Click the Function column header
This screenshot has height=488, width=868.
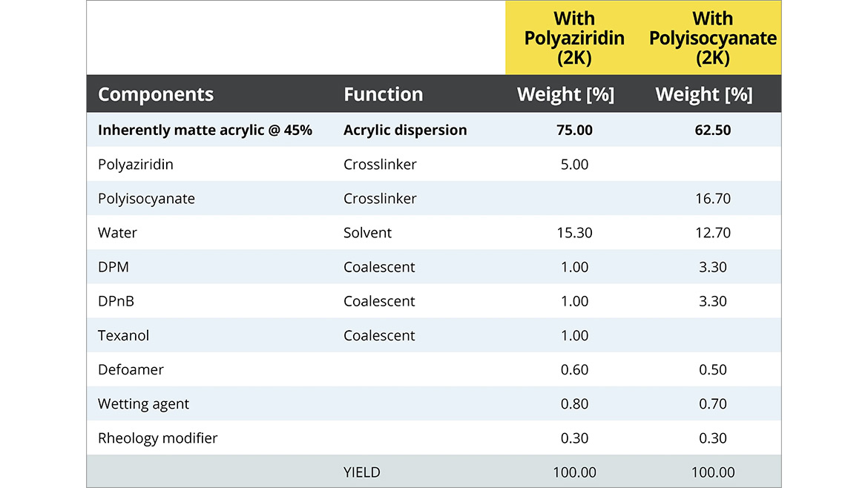383,94
